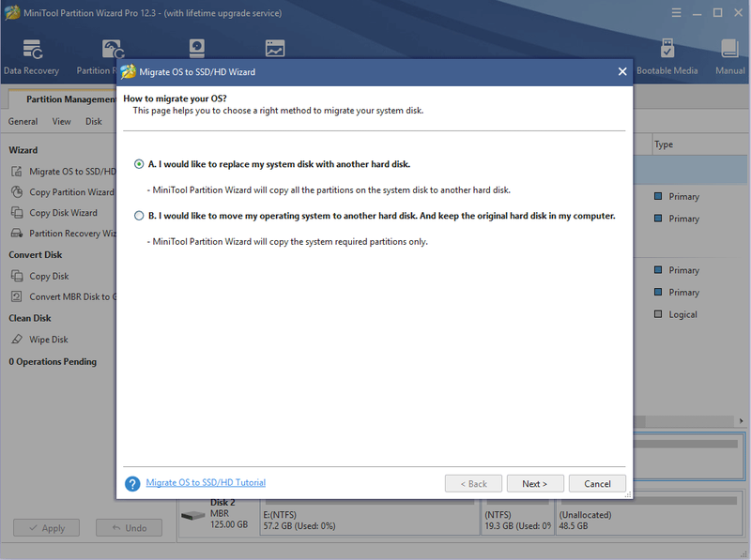
Task: Click scrollbar right arrow in partition list
Action: [741, 421]
